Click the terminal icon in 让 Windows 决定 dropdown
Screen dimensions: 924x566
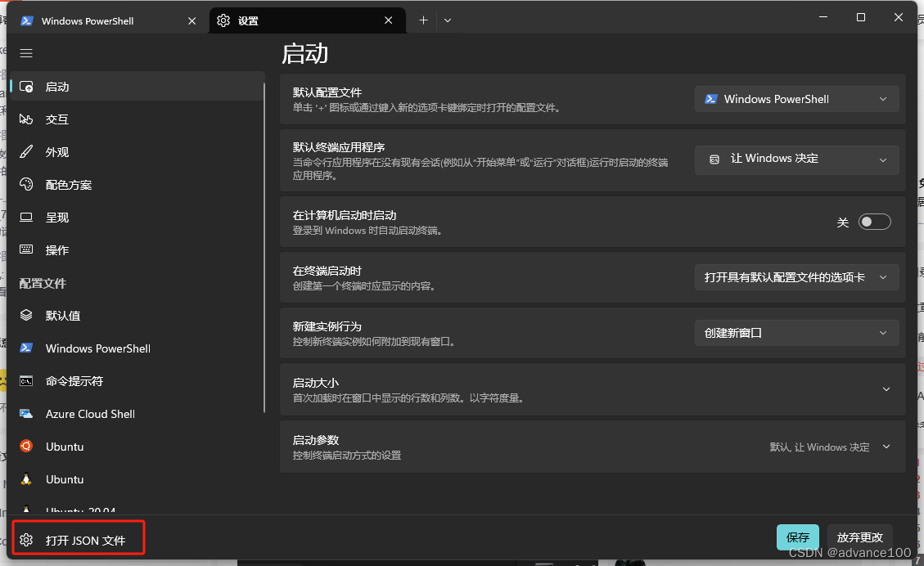click(714, 159)
